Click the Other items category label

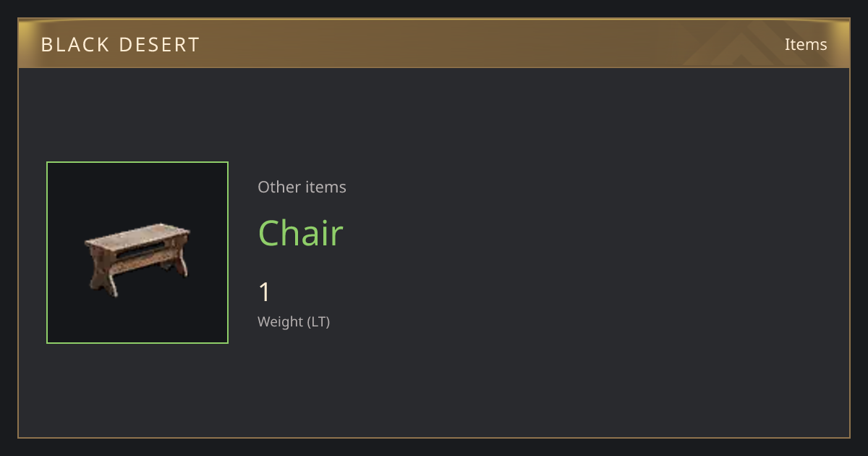click(x=302, y=187)
